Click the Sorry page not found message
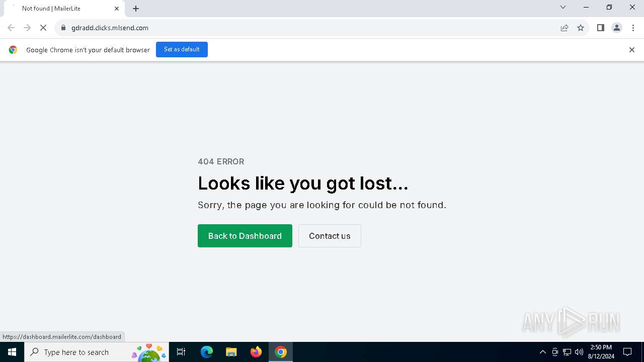Viewport: 644px width, 362px height. coord(322,205)
